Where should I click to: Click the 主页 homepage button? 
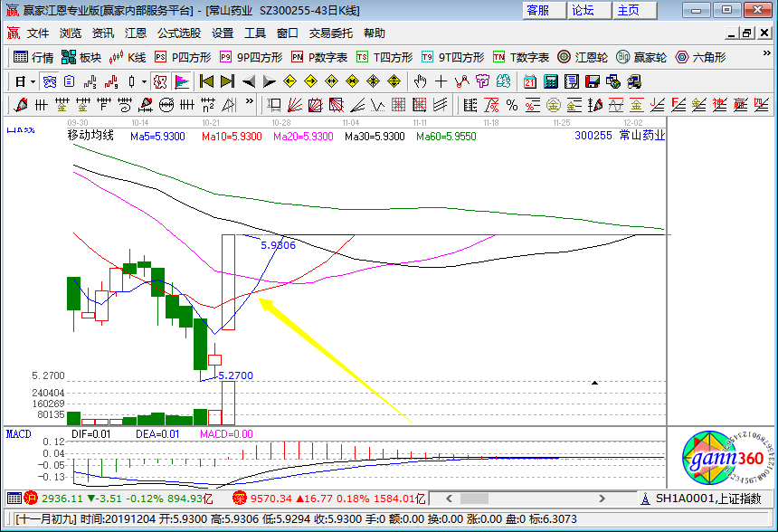click(634, 11)
